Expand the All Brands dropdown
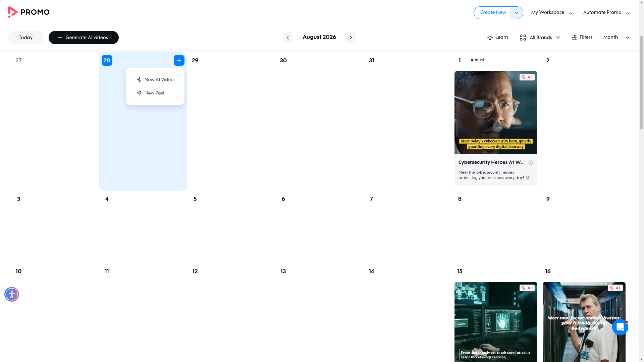The image size is (644, 362). (x=540, y=38)
